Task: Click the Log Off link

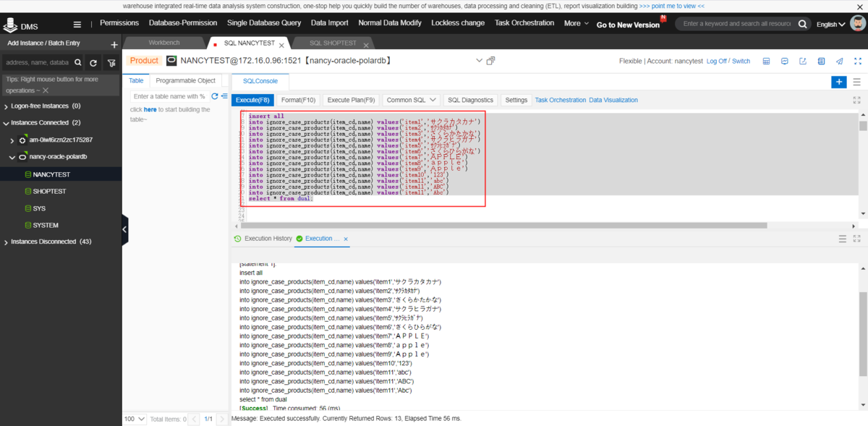Action: coord(718,61)
